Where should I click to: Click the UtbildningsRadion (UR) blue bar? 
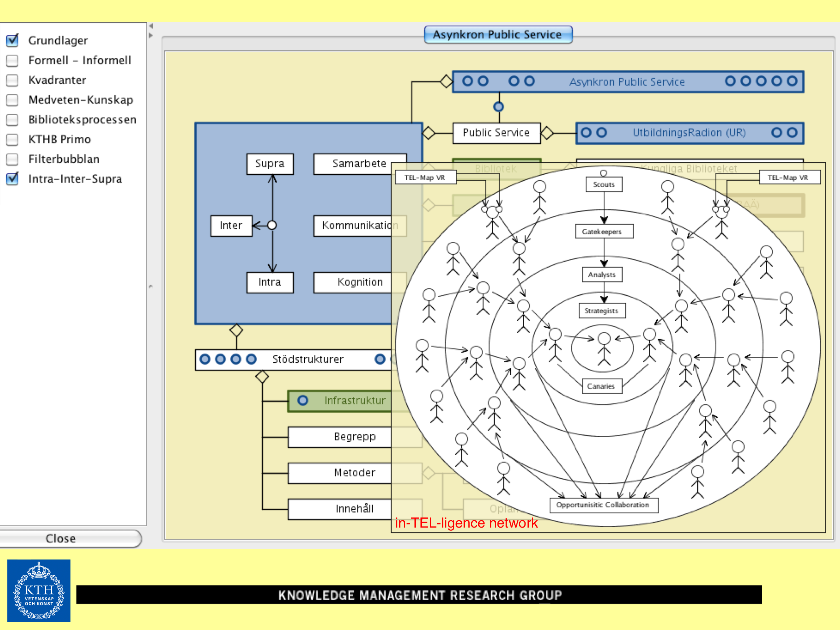click(689, 133)
